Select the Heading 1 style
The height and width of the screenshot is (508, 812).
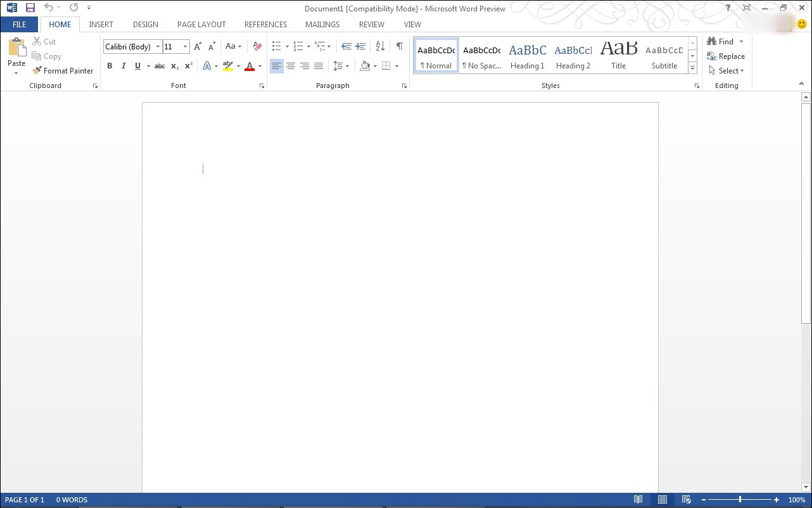(x=527, y=55)
